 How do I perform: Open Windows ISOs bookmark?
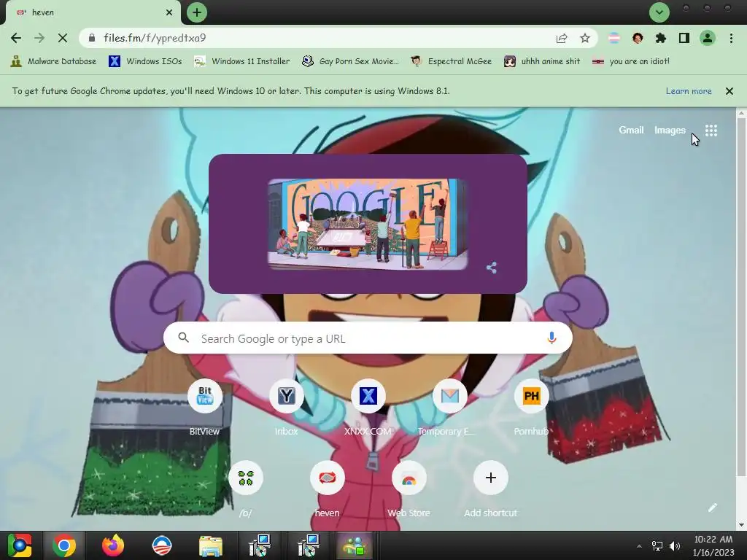(145, 61)
